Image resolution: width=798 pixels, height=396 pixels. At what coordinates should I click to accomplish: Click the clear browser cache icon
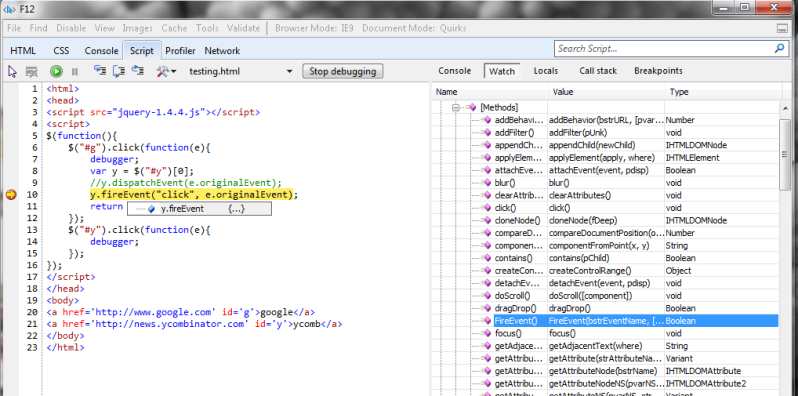tap(32, 71)
